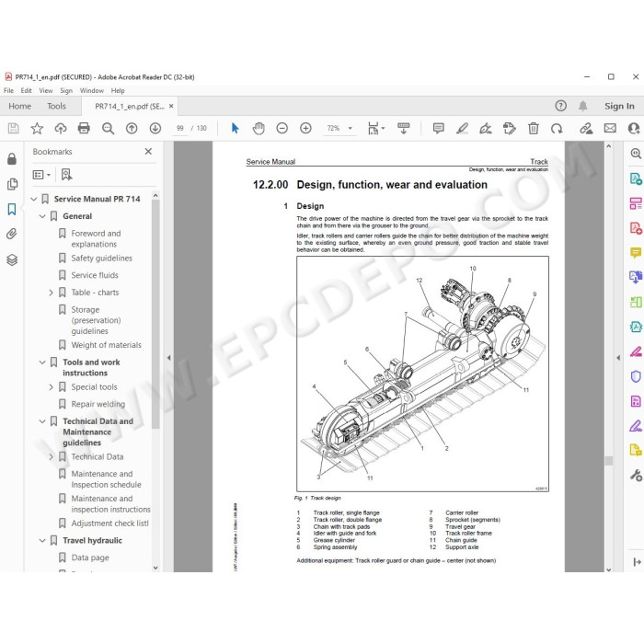This screenshot has height=644, width=644.
Task: Click Find current bookmark button
Action: click(66, 175)
